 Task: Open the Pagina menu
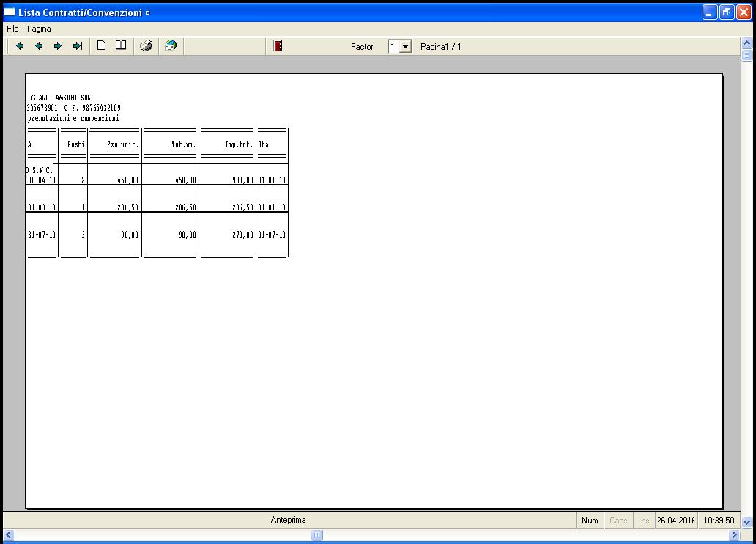pos(39,29)
